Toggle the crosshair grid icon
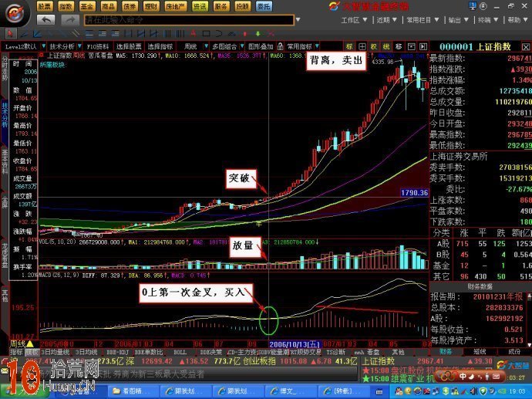This screenshot has height=399, width=532. tap(362, 46)
